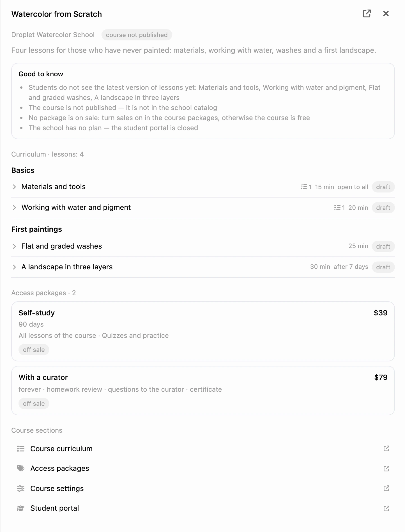Open the course in a new window icon

pos(367,13)
